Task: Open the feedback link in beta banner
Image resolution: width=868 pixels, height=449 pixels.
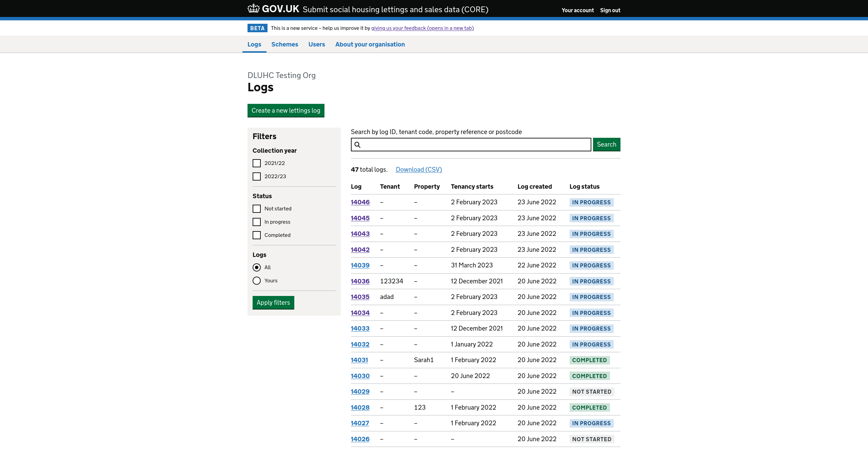Action: click(422, 28)
